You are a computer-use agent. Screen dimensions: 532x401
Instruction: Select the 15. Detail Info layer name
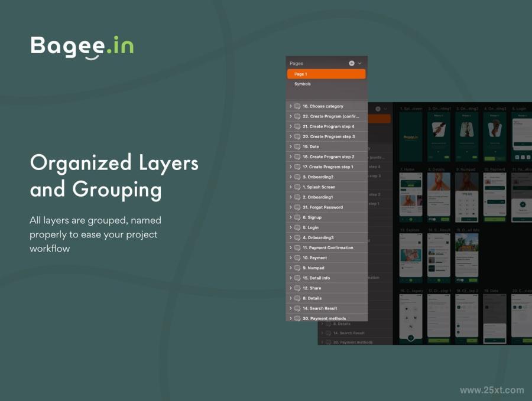coord(316,278)
